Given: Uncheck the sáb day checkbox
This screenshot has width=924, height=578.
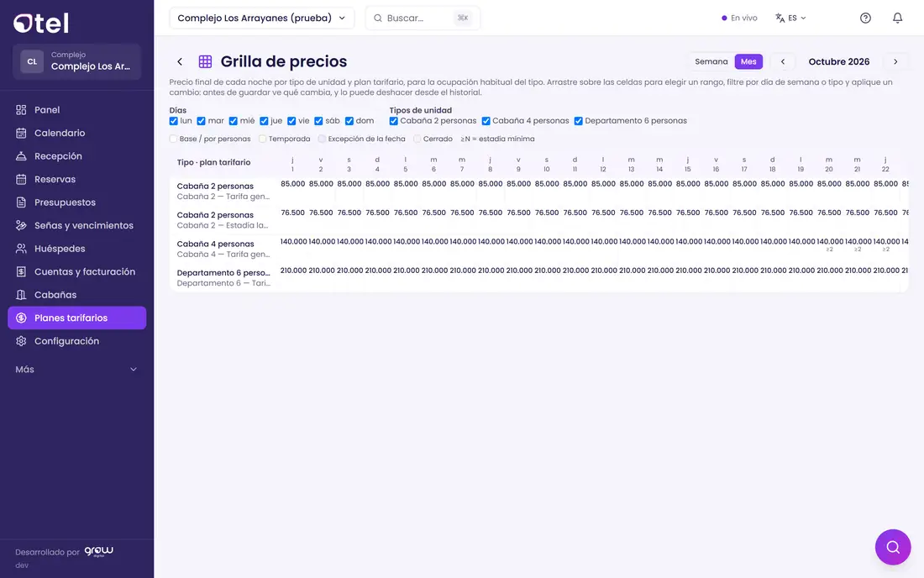Looking at the screenshot, I should pyautogui.click(x=318, y=121).
